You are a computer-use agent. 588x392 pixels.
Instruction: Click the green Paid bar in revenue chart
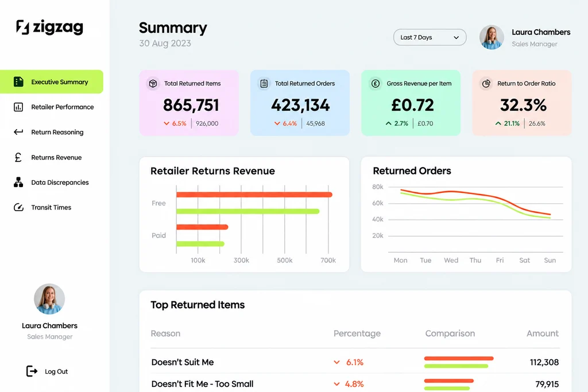coord(200,244)
